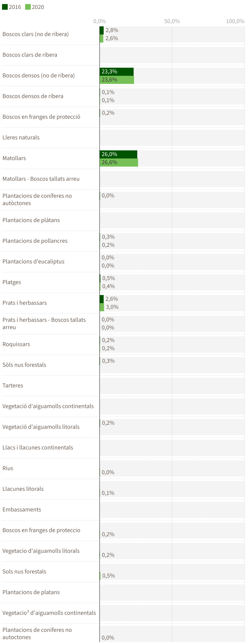Click the "Boscos clars de ribera" row label
This screenshot has width=247, height=644.
(x=30, y=55)
